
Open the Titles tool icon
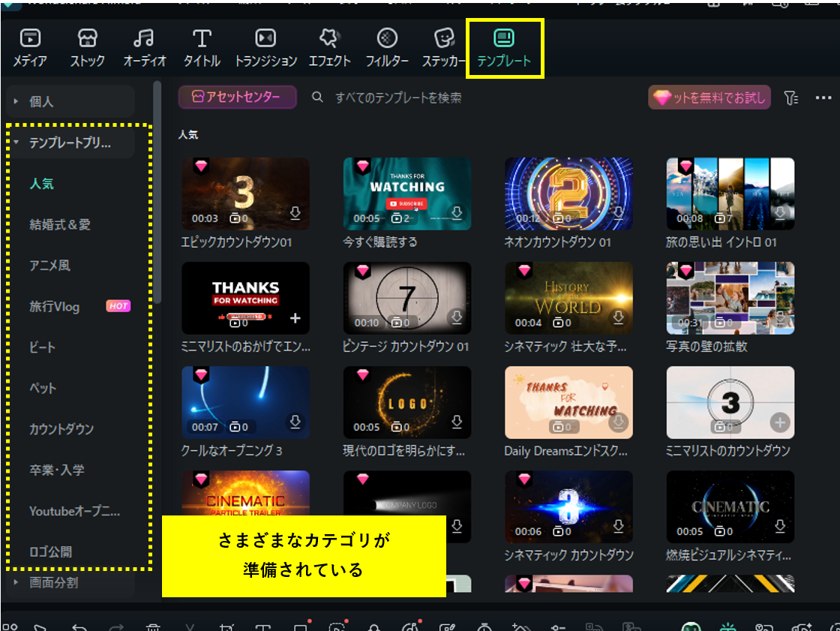pos(201,38)
